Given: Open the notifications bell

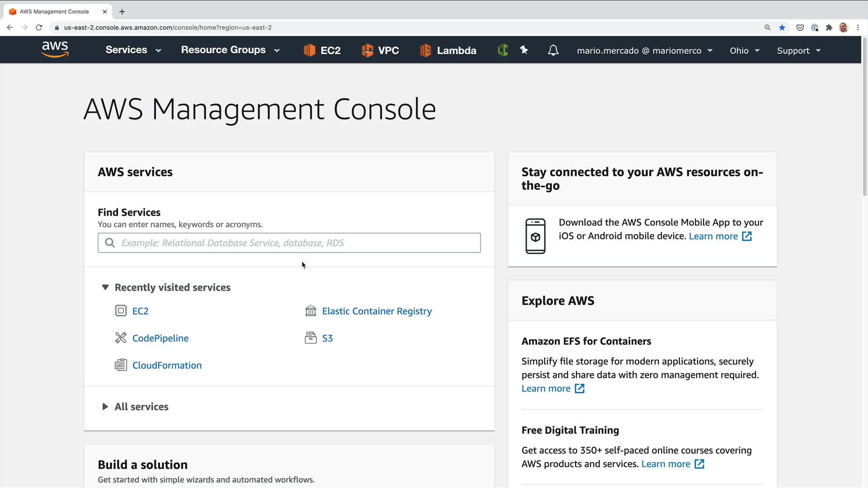Looking at the screenshot, I should 553,50.
